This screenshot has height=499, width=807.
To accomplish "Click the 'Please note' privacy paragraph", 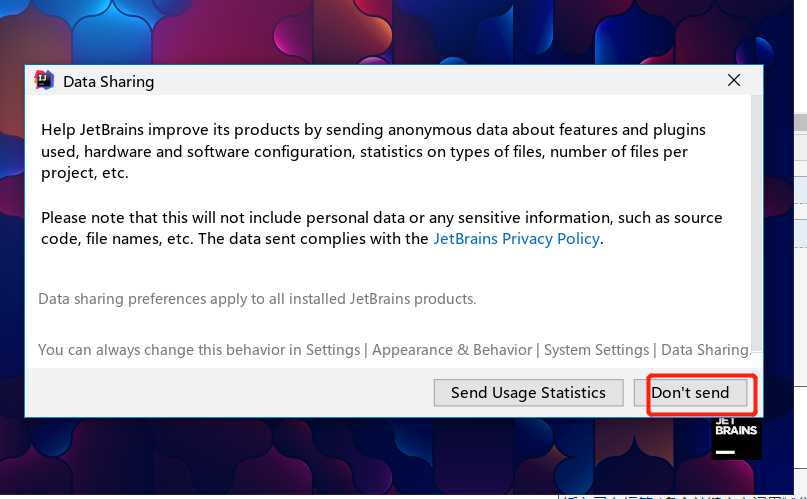I will pyautogui.click(x=381, y=228).
